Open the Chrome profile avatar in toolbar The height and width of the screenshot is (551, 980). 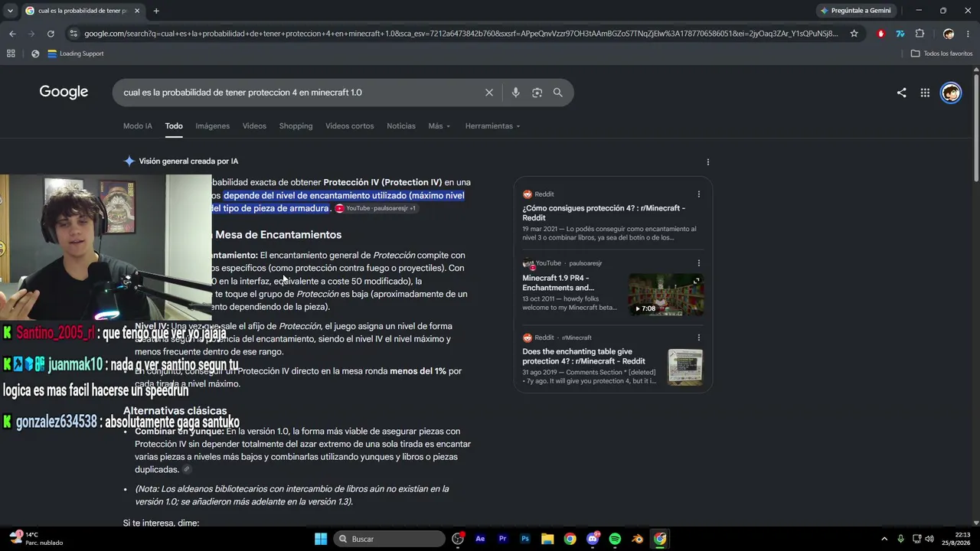[x=949, y=34]
